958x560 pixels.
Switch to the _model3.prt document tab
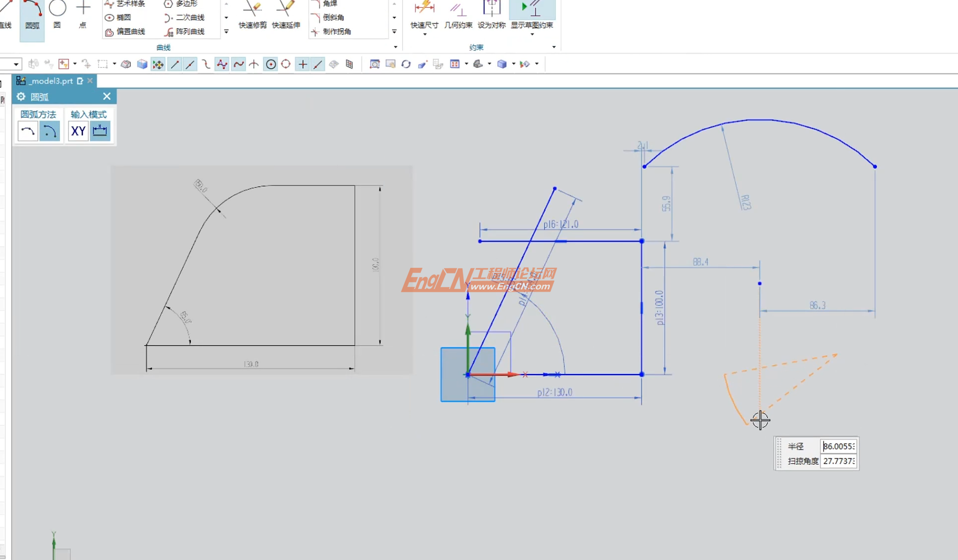(51, 81)
